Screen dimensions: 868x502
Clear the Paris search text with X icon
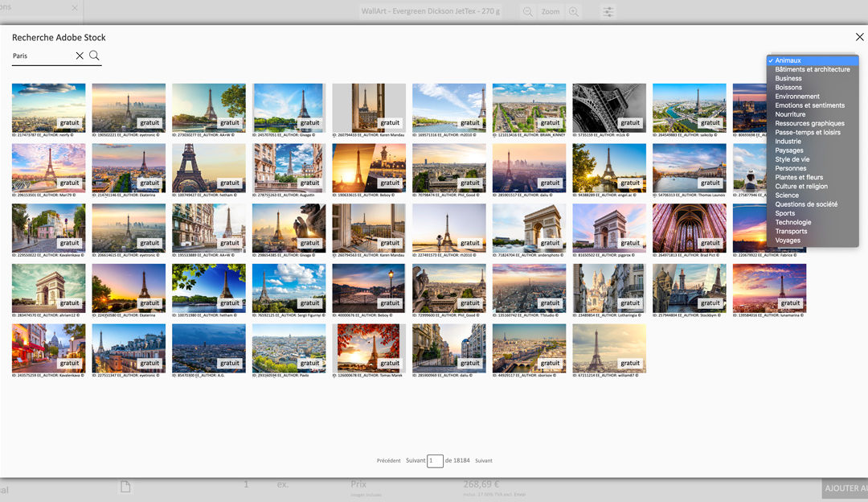(x=80, y=56)
